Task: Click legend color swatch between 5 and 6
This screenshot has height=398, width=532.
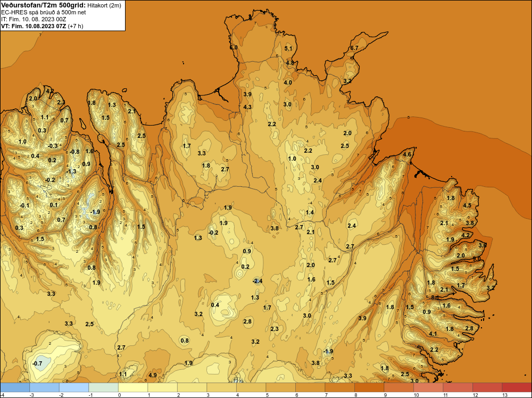Action: 280,387
